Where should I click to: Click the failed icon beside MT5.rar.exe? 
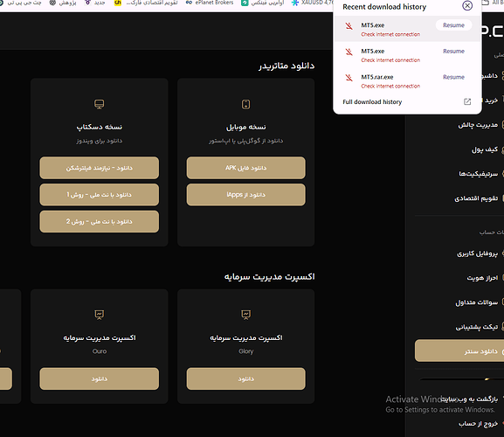(349, 78)
